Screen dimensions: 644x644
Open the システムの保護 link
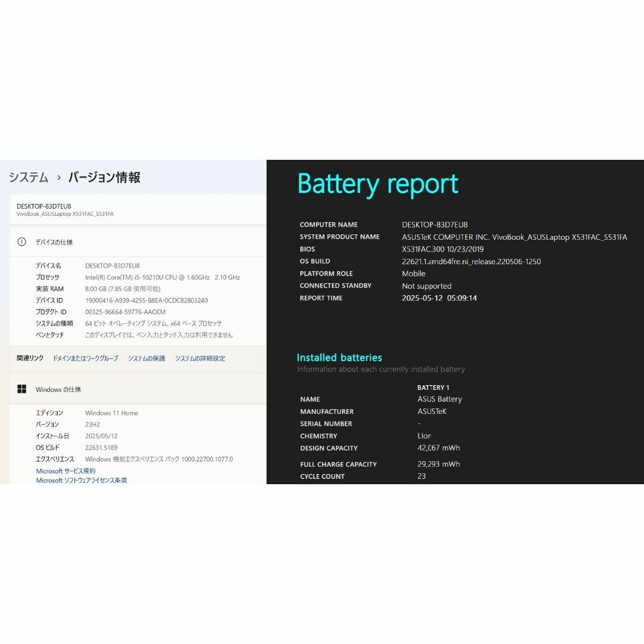coord(146,358)
